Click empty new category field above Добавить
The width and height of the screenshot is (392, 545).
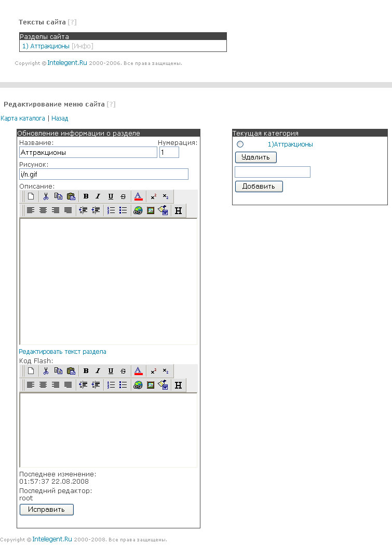click(x=273, y=172)
